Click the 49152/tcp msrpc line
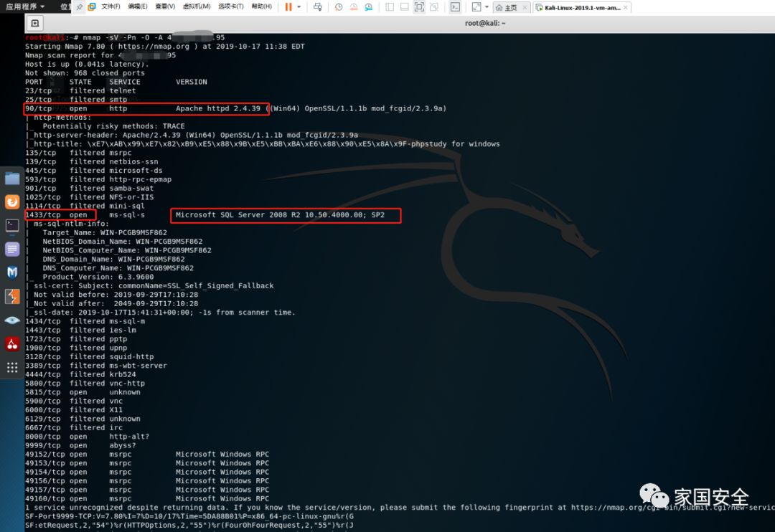 pyautogui.click(x=147, y=455)
